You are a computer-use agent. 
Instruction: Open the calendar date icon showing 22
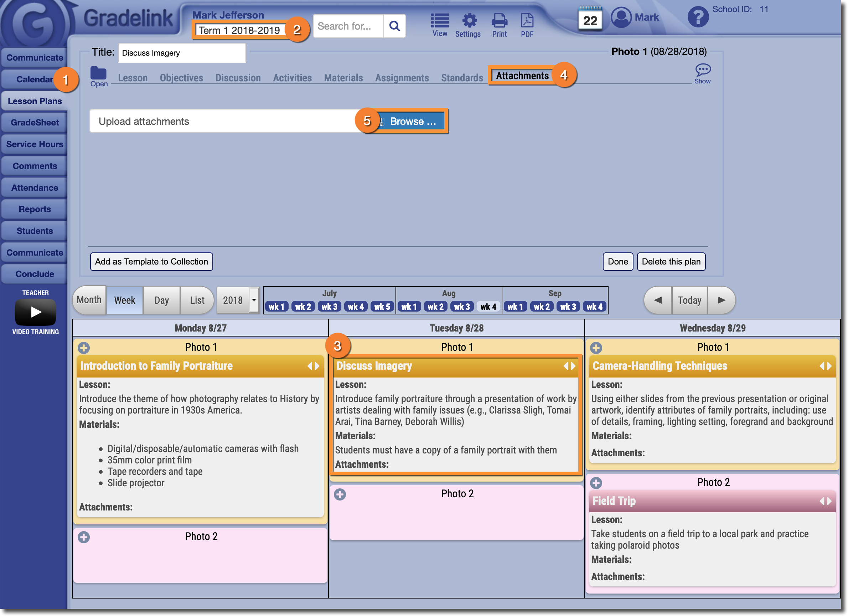point(590,20)
